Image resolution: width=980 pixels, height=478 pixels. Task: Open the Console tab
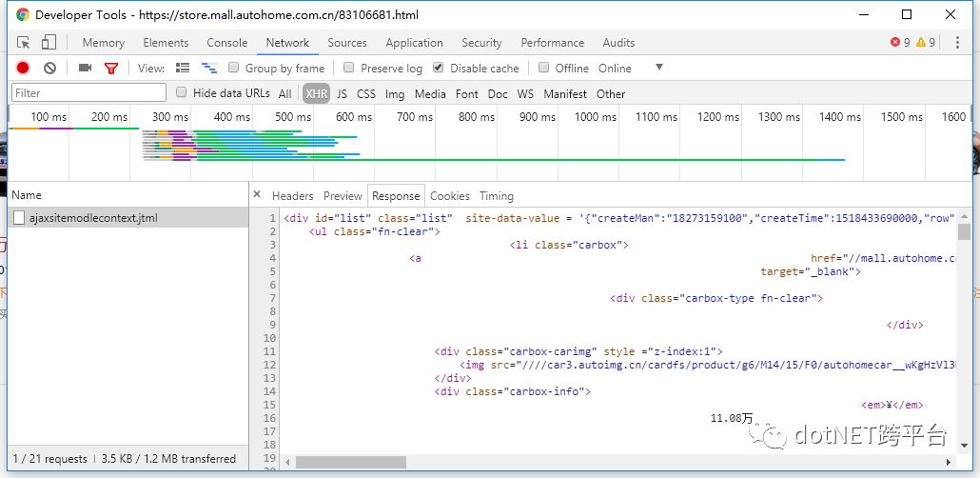pyautogui.click(x=226, y=43)
